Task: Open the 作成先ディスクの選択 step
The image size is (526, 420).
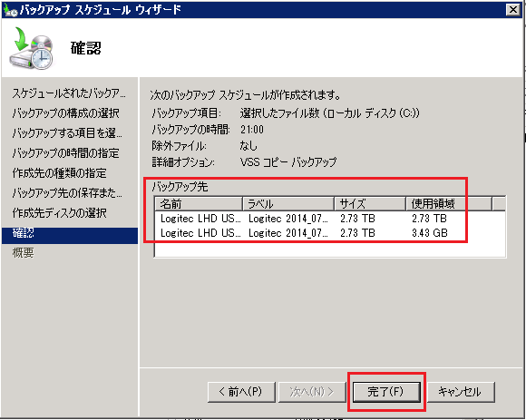Action: [59, 212]
